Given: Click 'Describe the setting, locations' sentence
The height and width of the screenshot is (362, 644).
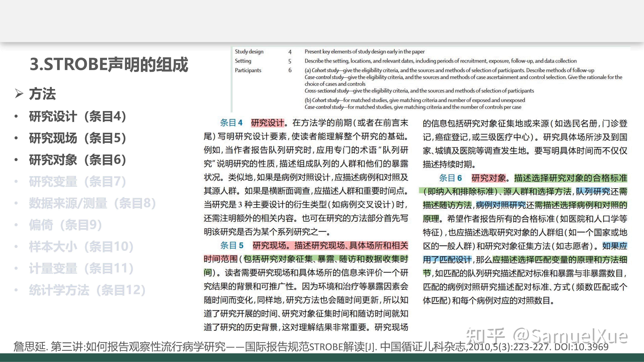Looking at the screenshot, I should tap(441, 61).
